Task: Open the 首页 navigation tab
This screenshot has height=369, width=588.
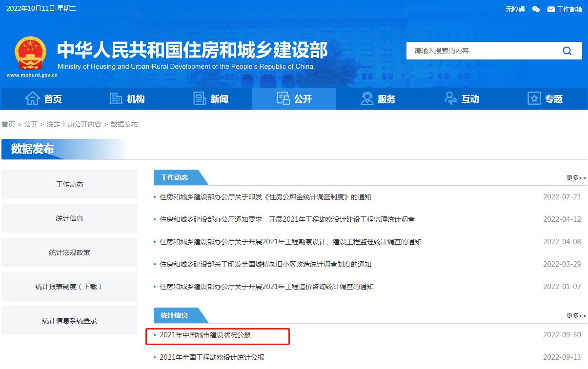Action: tap(43, 99)
